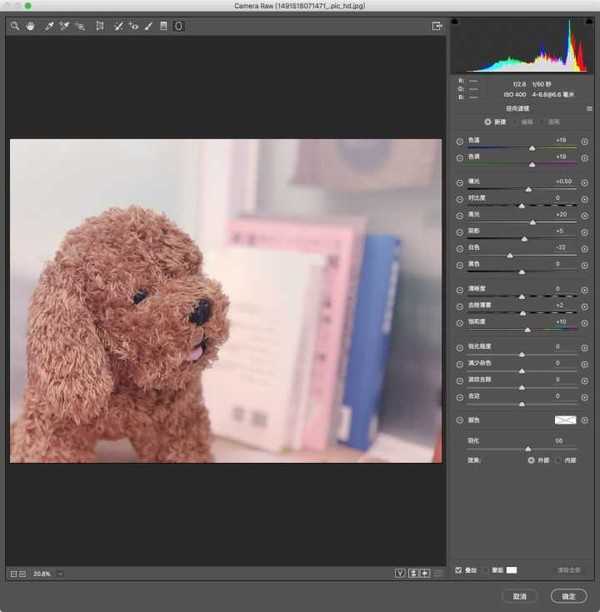This screenshot has height=612, width=600.
Task: Open the radial filter panel menu
Action: click(590, 108)
